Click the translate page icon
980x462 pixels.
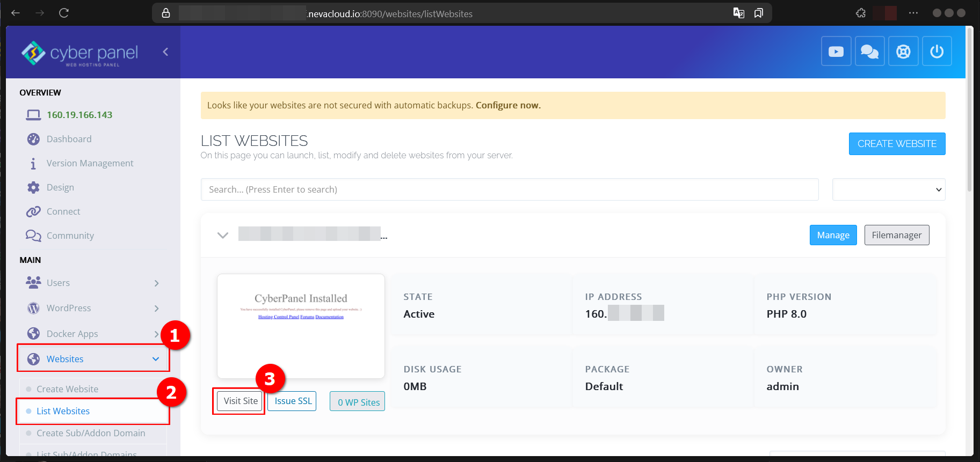[739, 13]
